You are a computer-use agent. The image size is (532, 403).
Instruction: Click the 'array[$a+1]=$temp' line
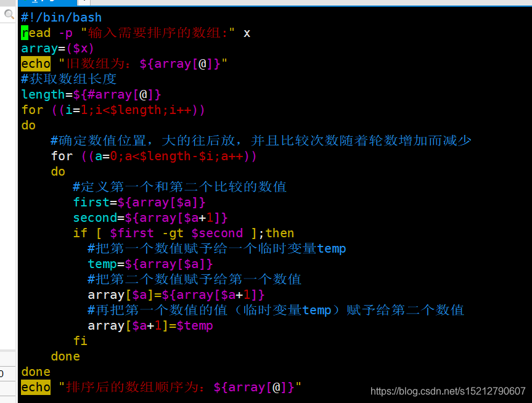pos(150,325)
